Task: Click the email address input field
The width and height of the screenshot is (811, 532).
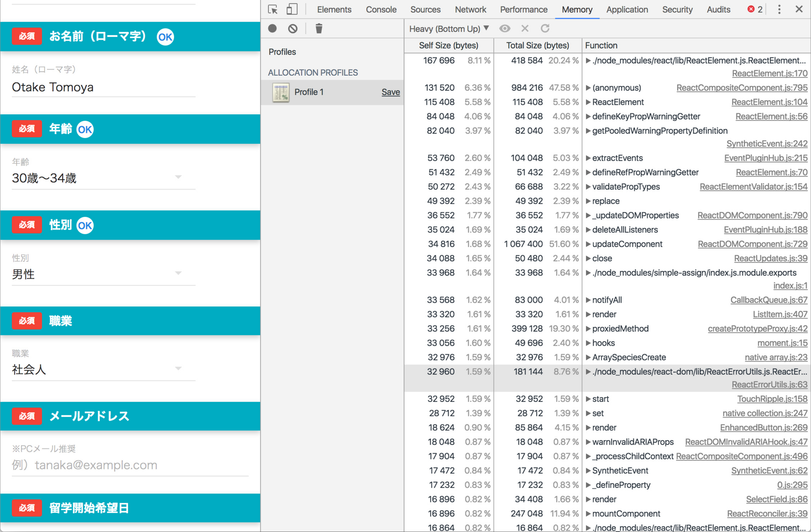Action: pos(130,465)
